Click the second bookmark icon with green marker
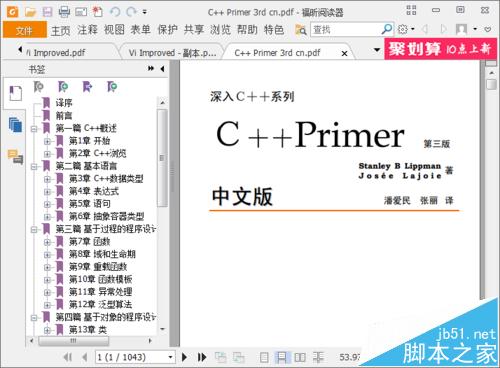Screen dimensions: 500x368 point(63,87)
